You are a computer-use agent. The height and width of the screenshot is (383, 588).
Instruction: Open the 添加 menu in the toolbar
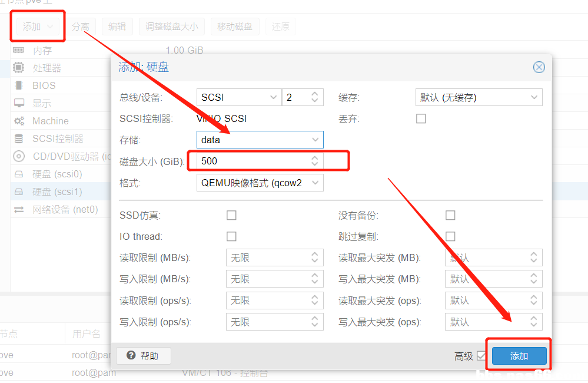38,27
